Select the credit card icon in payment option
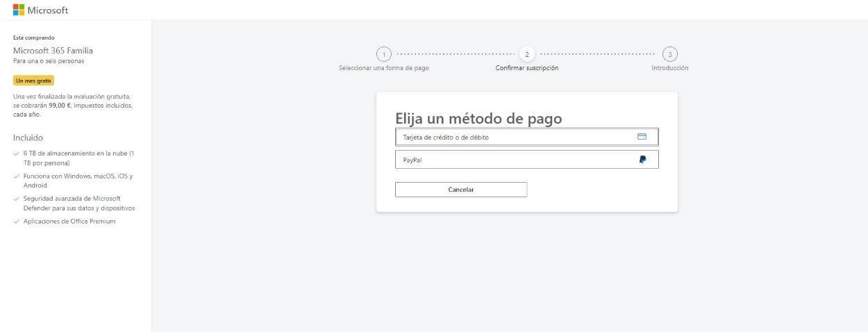Image resolution: width=868 pixels, height=332 pixels. (x=642, y=137)
